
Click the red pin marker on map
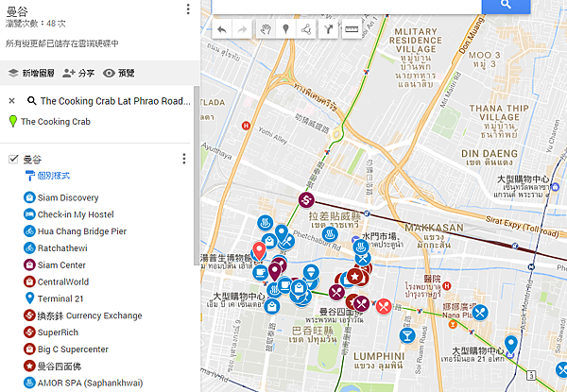259,251
